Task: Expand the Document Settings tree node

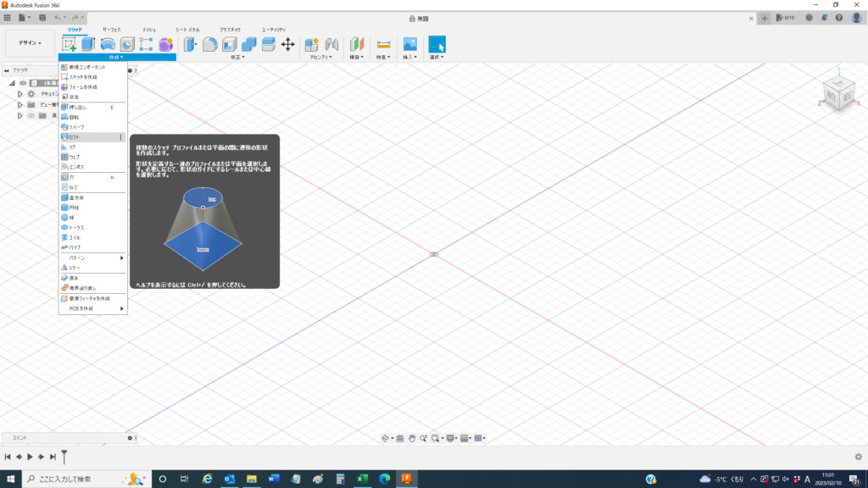Action: (20, 94)
